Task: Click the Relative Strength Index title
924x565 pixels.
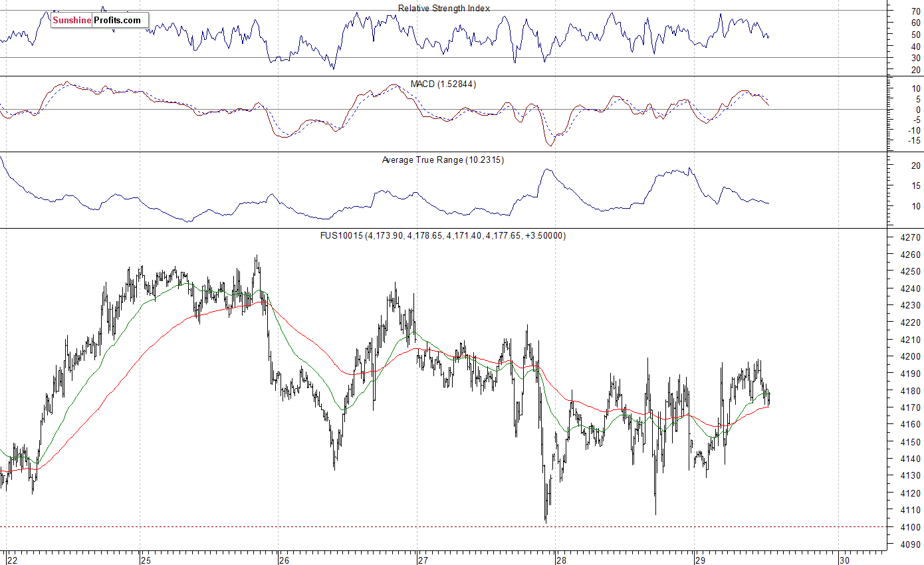Action: tap(444, 8)
